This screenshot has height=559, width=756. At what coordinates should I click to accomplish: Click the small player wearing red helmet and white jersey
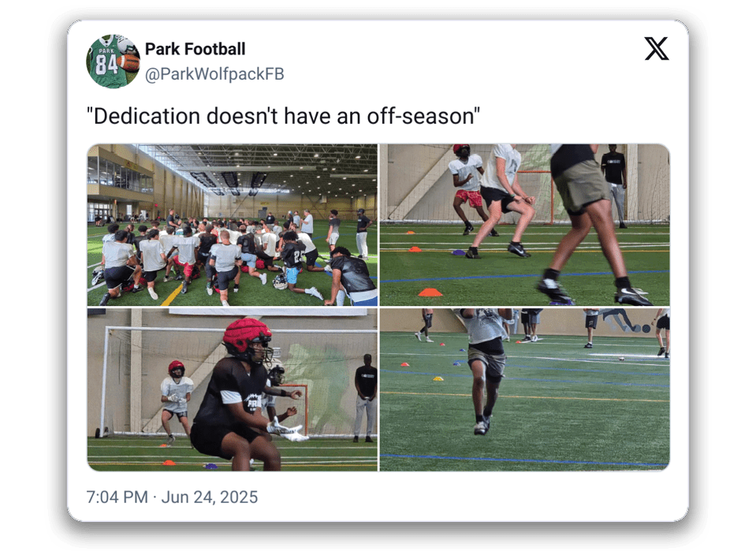176,401
